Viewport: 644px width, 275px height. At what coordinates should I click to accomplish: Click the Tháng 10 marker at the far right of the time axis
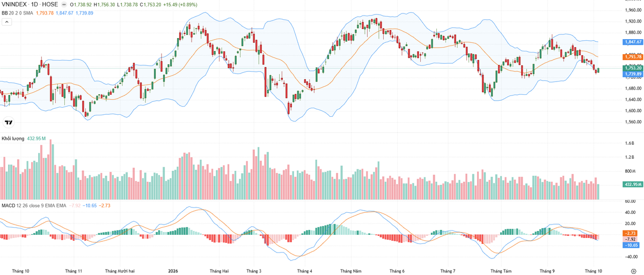(x=594, y=271)
